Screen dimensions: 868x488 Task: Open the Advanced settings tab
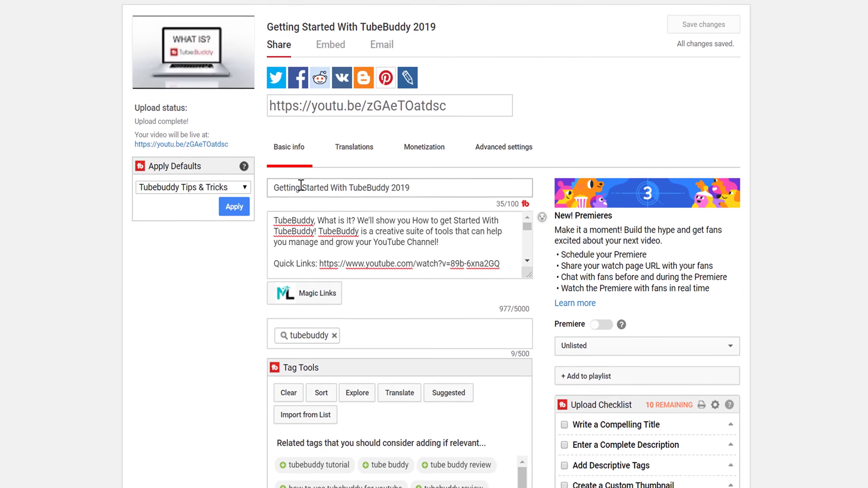(504, 147)
